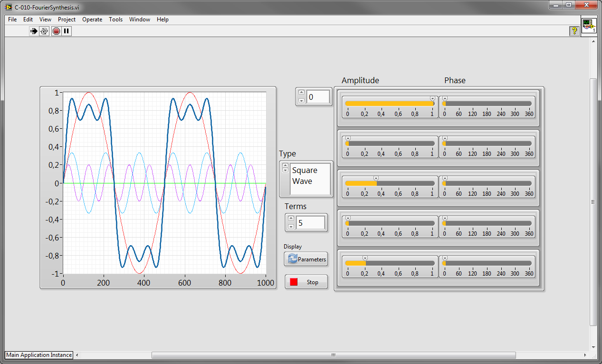This screenshot has width=602, height=364.
Task: Click the Run arrow toolbar icon
Action: click(x=34, y=31)
